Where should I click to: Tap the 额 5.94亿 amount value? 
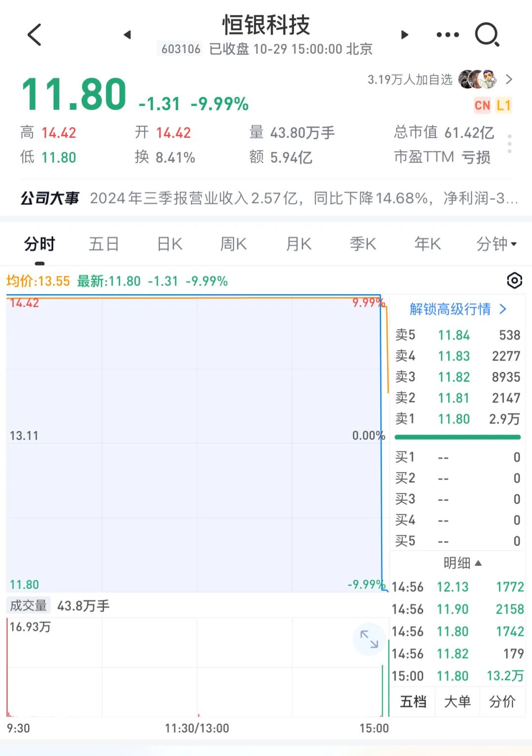tap(281, 157)
